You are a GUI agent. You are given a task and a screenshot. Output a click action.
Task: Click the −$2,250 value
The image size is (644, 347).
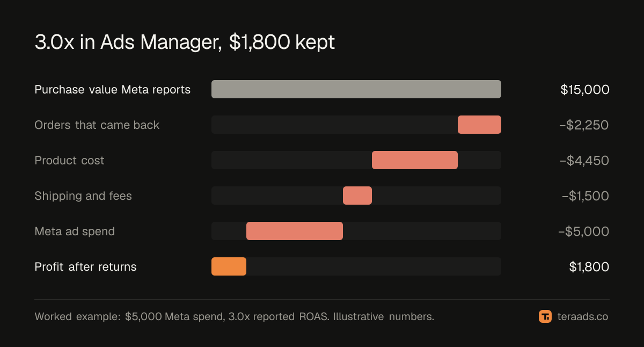[584, 125]
